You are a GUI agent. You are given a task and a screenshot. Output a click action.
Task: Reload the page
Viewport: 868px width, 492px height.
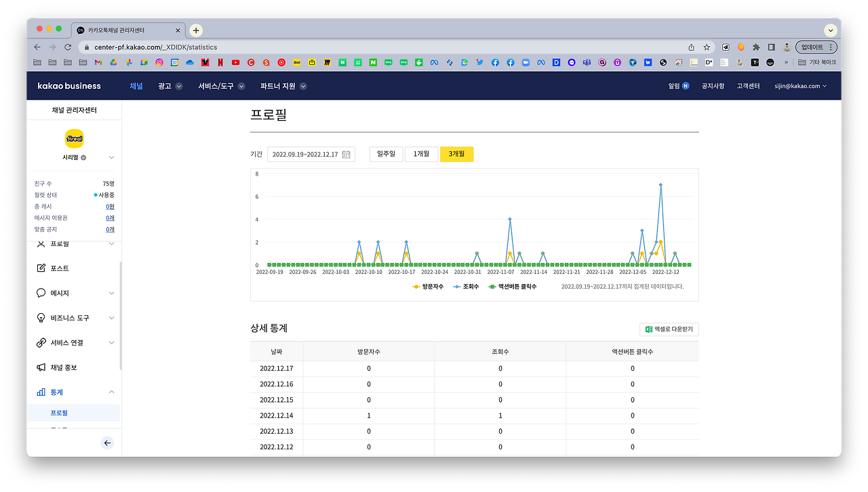click(x=68, y=47)
